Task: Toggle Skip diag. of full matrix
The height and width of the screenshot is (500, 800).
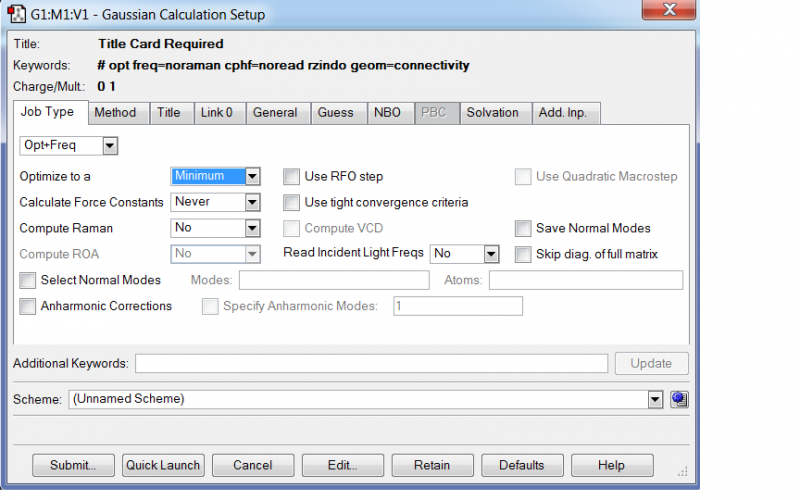Action: click(523, 255)
